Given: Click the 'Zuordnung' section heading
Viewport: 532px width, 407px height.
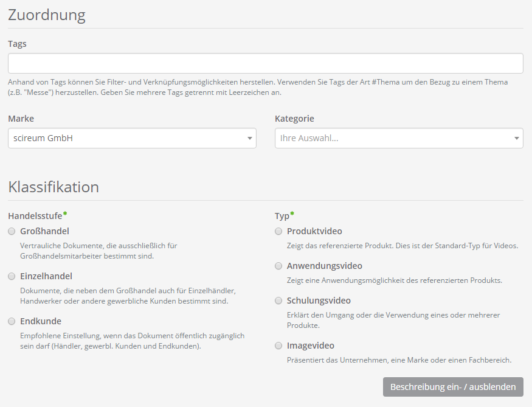Looking at the screenshot, I should click(47, 15).
